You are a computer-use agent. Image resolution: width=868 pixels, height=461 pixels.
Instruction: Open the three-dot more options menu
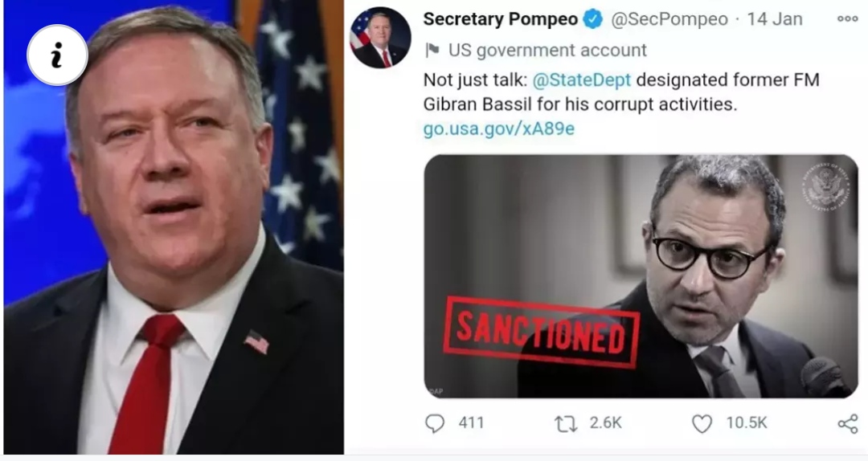[848, 18]
